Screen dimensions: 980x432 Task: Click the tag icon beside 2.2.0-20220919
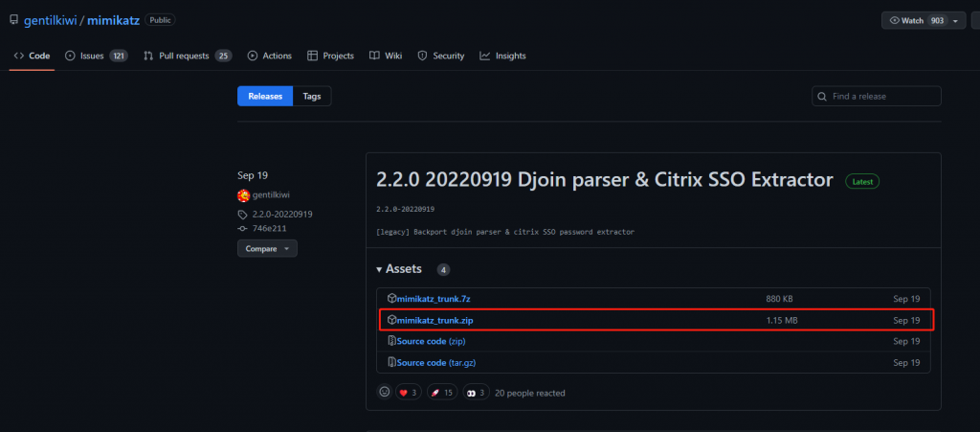click(242, 214)
